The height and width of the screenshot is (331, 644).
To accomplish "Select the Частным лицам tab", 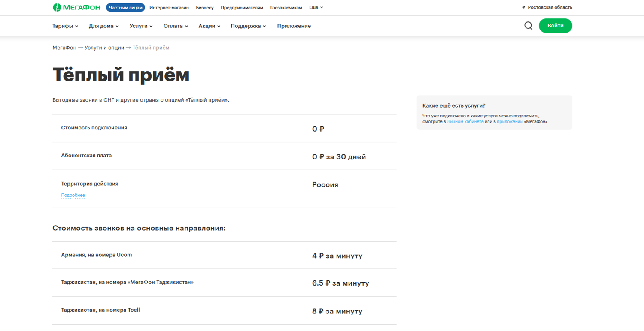I will 125,8.
